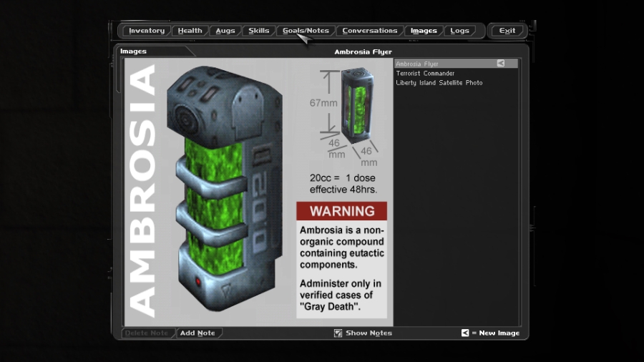Screen dimensions: 644x362
Task: Select the Images tab
Action: click(424, 31)
